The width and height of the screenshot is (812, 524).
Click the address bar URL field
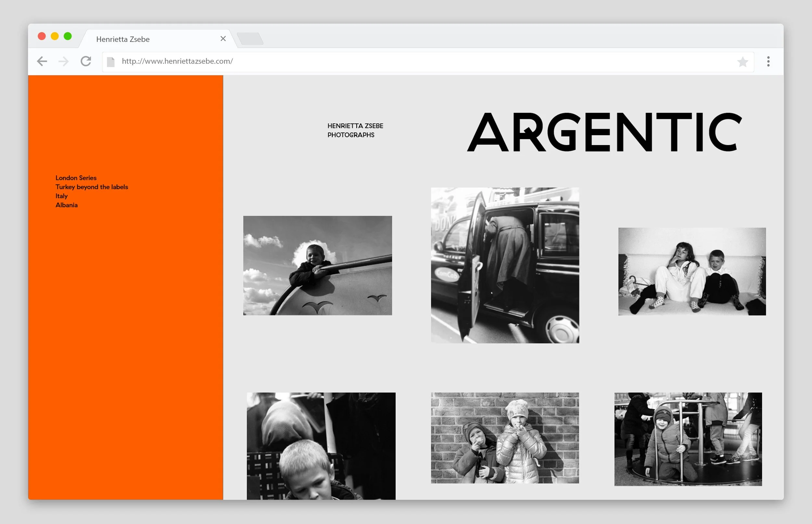pyautogui.click(x=408, y=62)
